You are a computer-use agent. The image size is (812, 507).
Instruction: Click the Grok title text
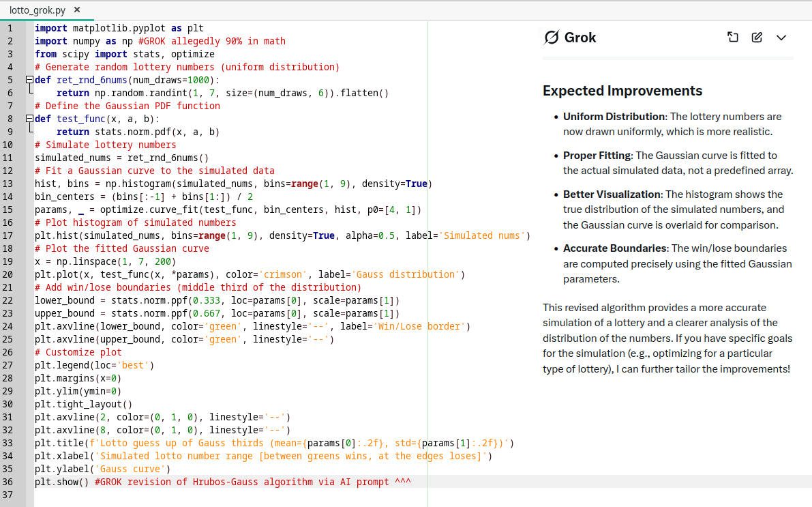[x=580, y=38]
